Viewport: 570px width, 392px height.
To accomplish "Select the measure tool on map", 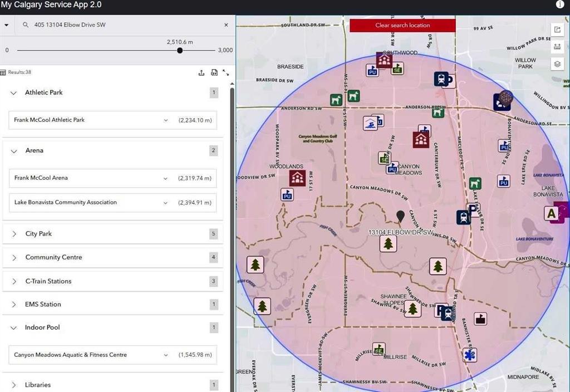I will point(557,47).
